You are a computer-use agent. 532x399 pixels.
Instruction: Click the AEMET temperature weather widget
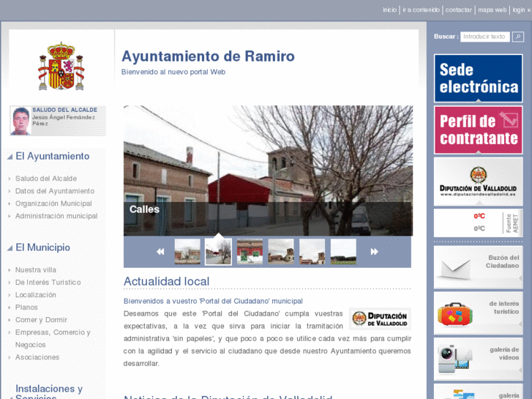tap(478, 223)
